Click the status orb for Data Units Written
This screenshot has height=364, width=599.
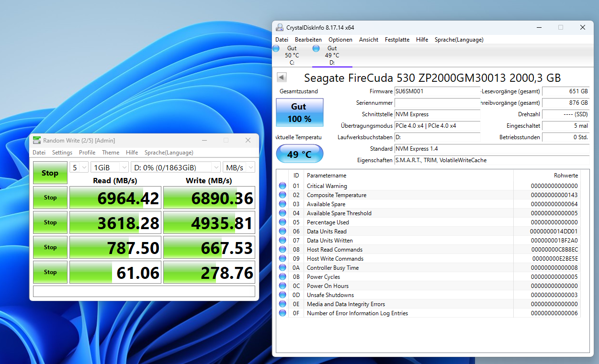283,240
